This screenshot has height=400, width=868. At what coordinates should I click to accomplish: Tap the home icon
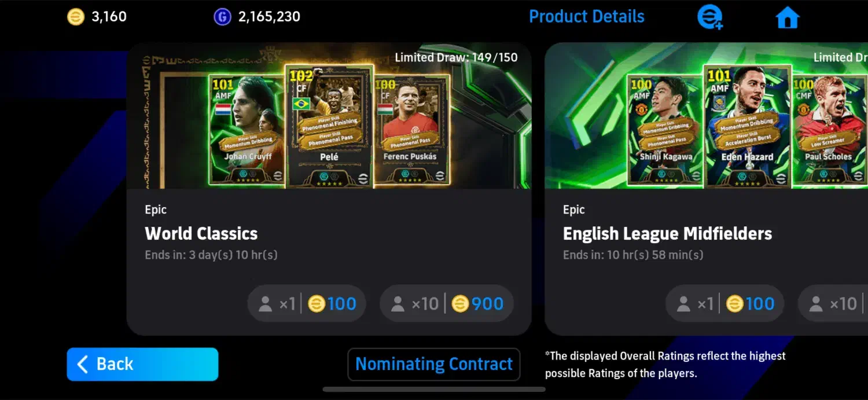click(787, 17)
